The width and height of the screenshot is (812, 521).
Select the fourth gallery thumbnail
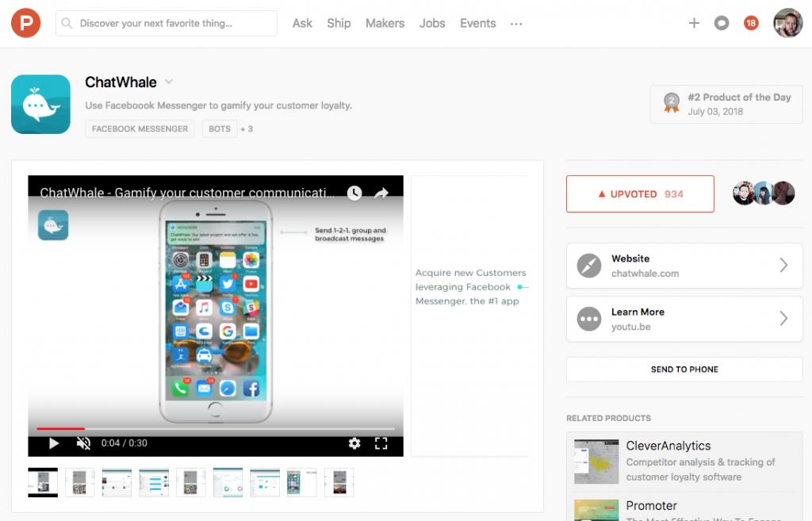click(154, 482)
